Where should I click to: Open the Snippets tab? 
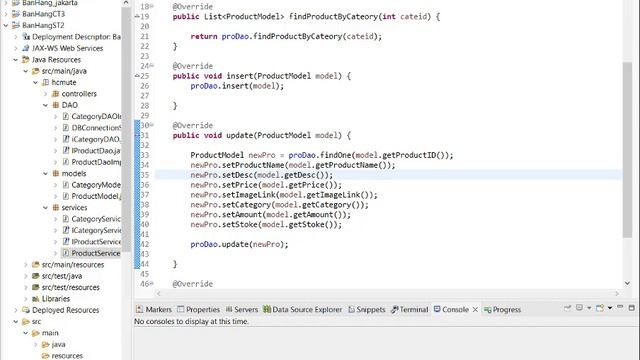pos(367,310)
